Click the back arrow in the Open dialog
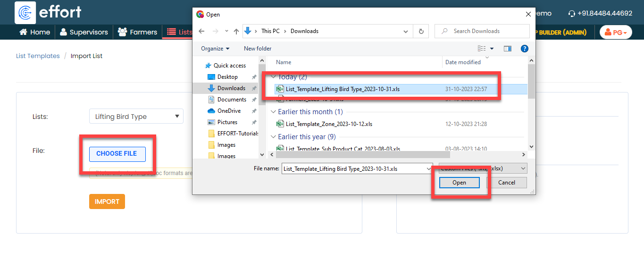This screenshot has height=260, width=644. [x=201, y=31]
